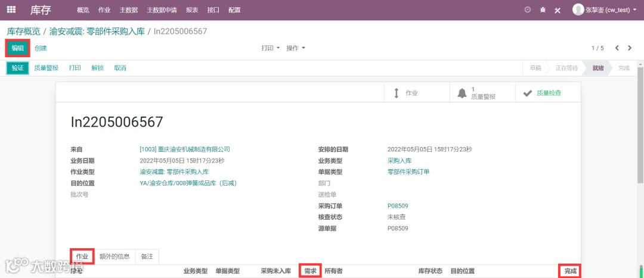
Task: Click the 打印 button beside 质量警报
Action: tap(75, 68)
